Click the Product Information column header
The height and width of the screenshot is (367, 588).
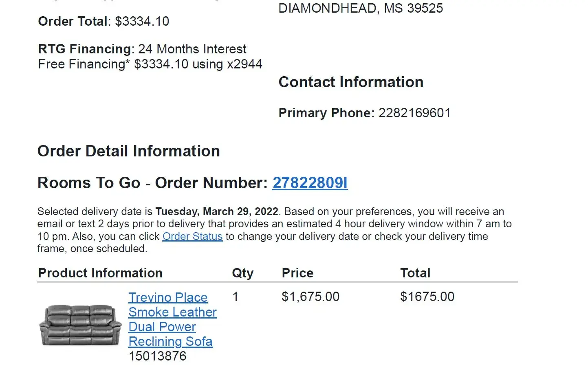click(x=100, y=273)
